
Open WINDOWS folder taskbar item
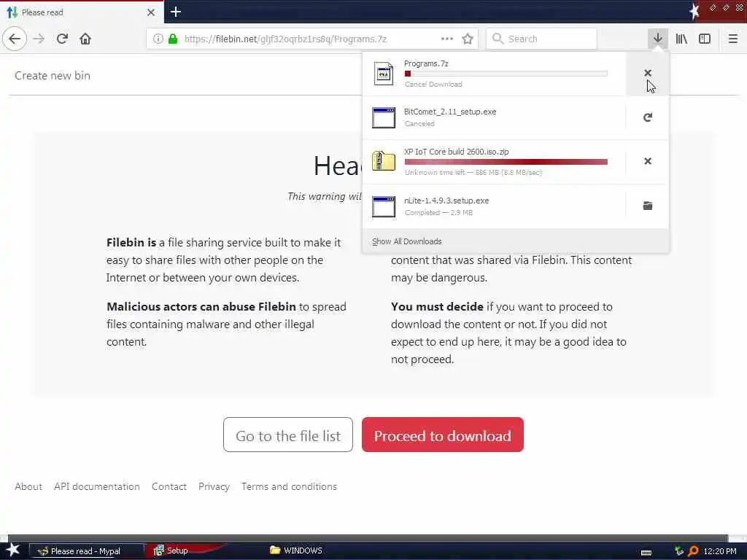click(296, 551)
